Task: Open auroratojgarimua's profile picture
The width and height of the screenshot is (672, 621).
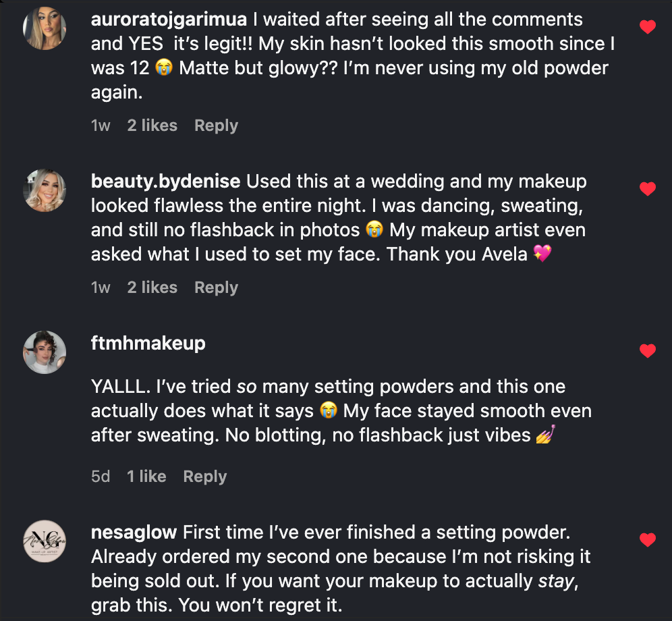Action: 45,28
